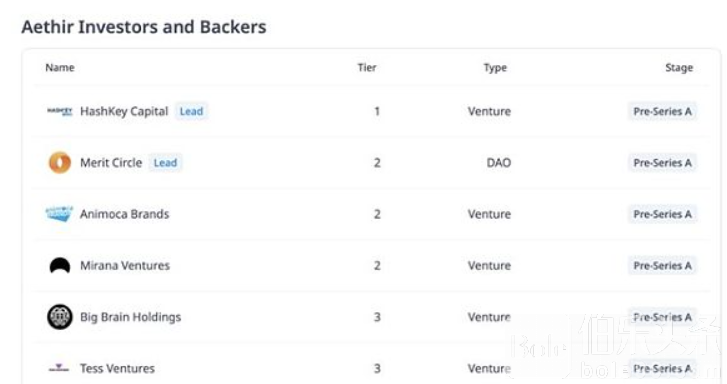The height and width of the screenshot is (384, 727).
Task: Sort by the Type column header
Action: pyautogui.click(x=495, y=68)
